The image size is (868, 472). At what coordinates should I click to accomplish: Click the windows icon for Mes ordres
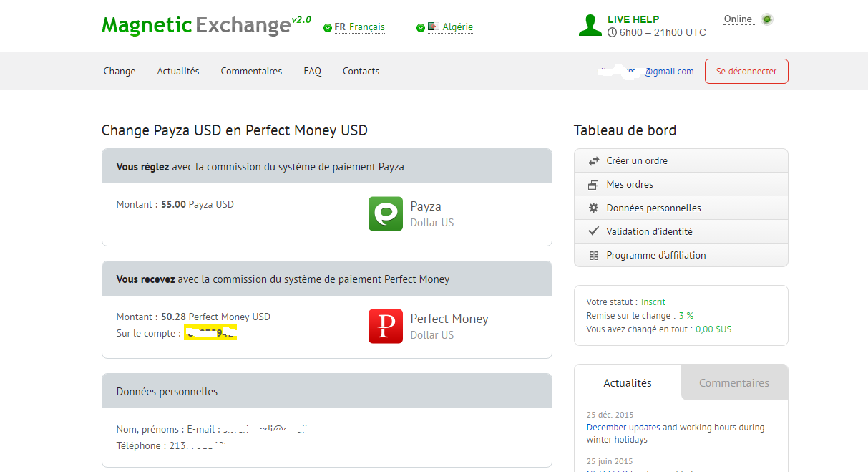pyautogui.click(x=593, y=184)
